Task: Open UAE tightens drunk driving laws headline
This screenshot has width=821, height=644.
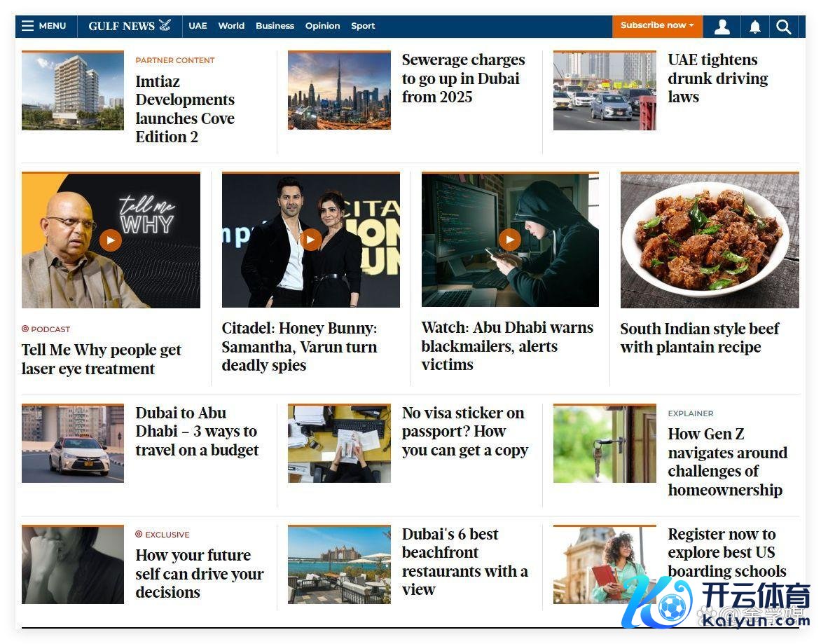Action: pos(717,78)
